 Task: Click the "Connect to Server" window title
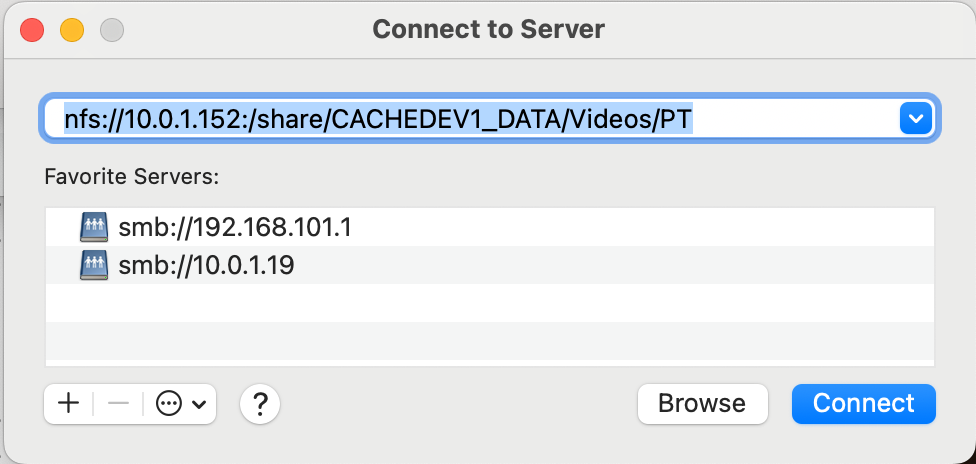pyautogui.click(x=488, y=29)
